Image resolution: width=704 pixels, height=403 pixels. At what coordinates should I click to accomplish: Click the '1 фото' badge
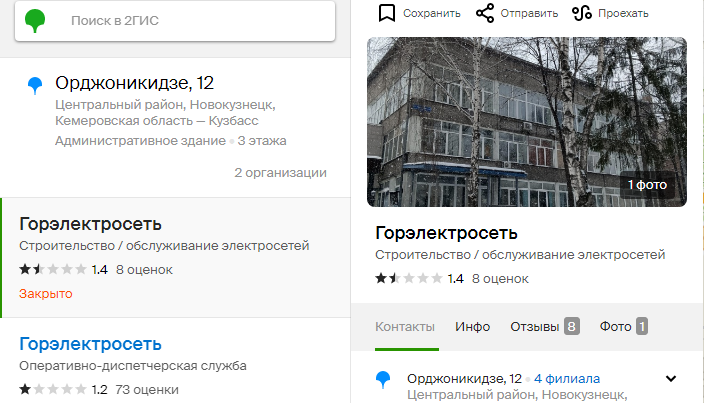[647, 184]
